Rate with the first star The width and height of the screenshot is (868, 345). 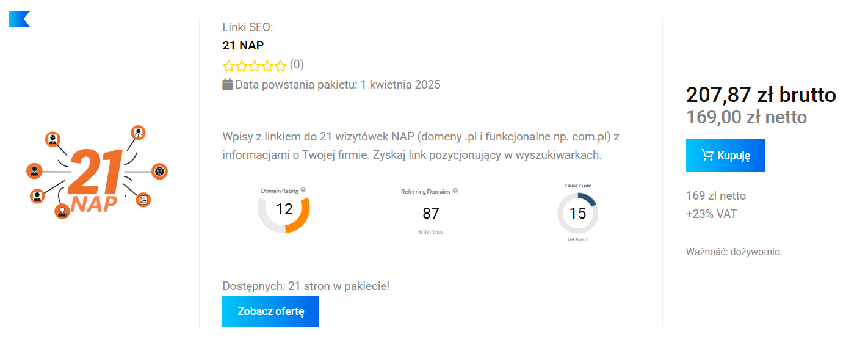tap(228, 66)
